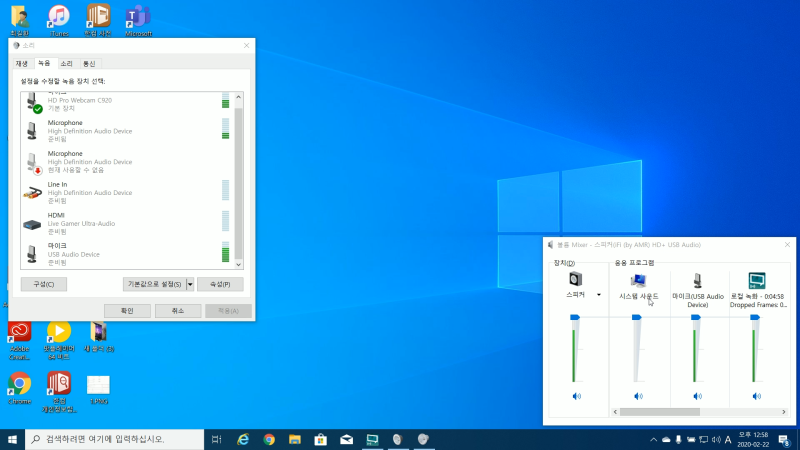The image size is (800, 450).
Task: Adjust the 시스템 사운드 volume slider handle
Action: (x=636, y=317)
